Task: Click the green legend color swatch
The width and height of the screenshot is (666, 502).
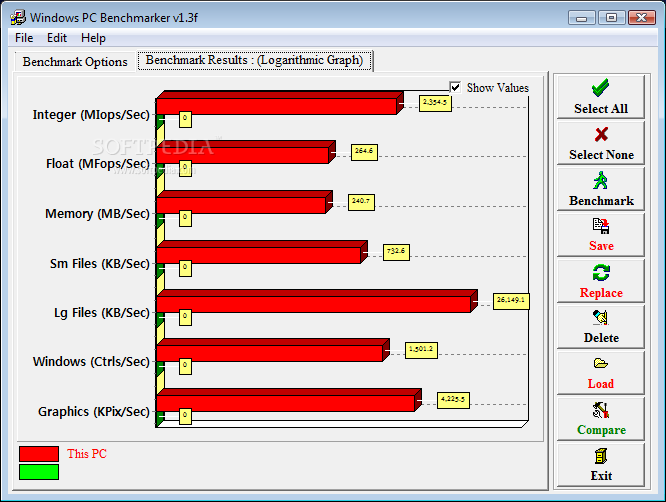Action: [x=39, y=472]
